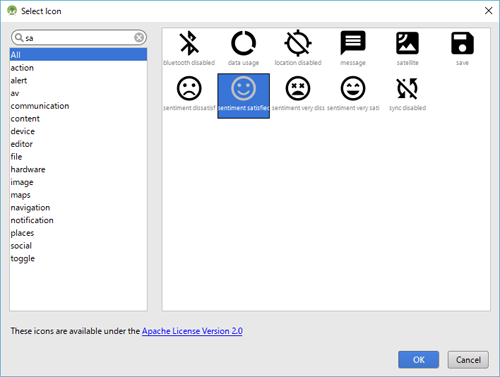Dismiss dialog with Cancel button
This screenshot has height=377, width=500.
pos(468,360)
